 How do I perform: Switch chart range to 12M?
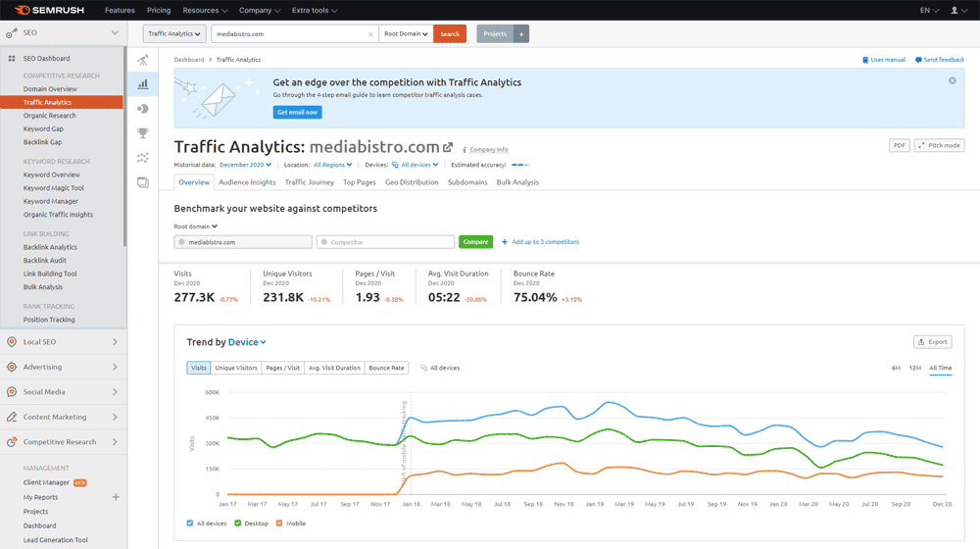[915, 368]
